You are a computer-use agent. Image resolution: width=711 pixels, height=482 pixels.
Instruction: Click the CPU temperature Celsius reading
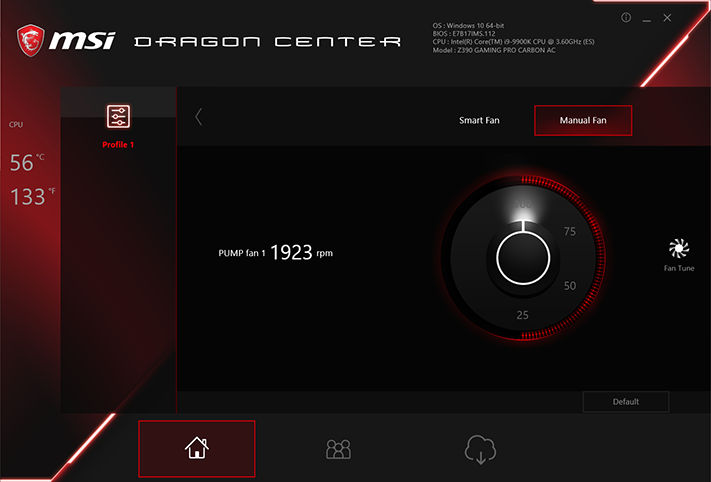coord(27,163)
